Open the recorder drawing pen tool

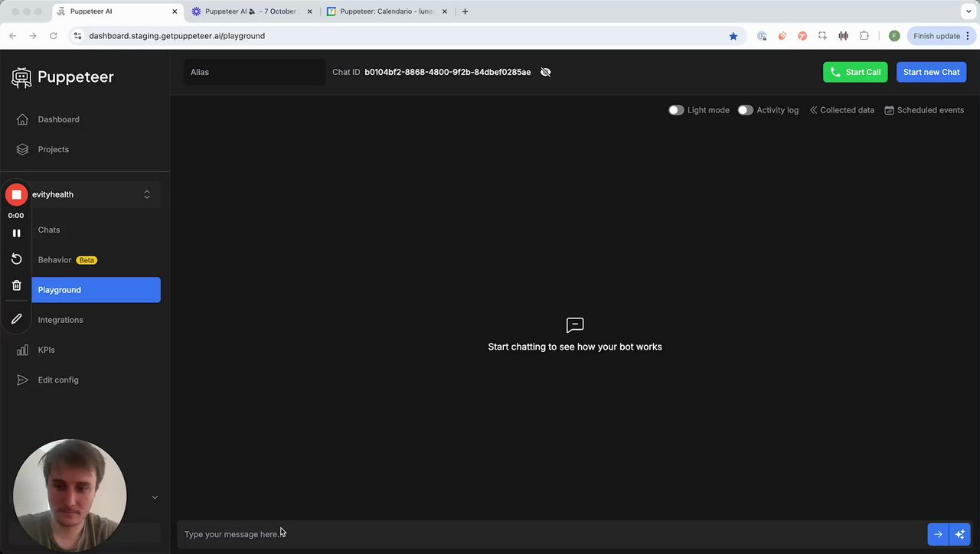coord(16,319)
